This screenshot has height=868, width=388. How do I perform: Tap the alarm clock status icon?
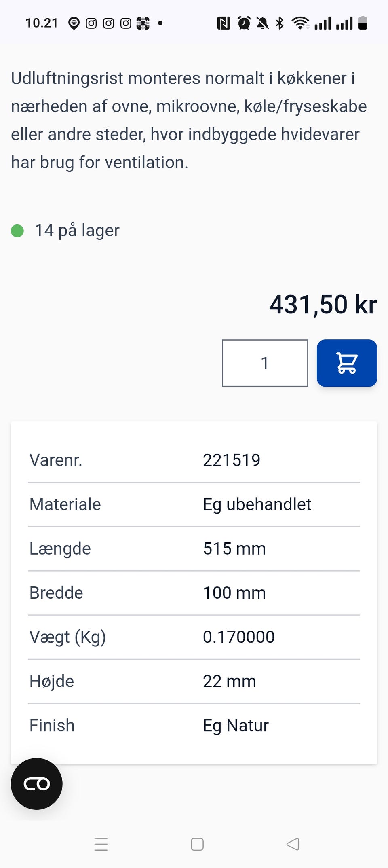pyautogui.click(x=244, y=23)
